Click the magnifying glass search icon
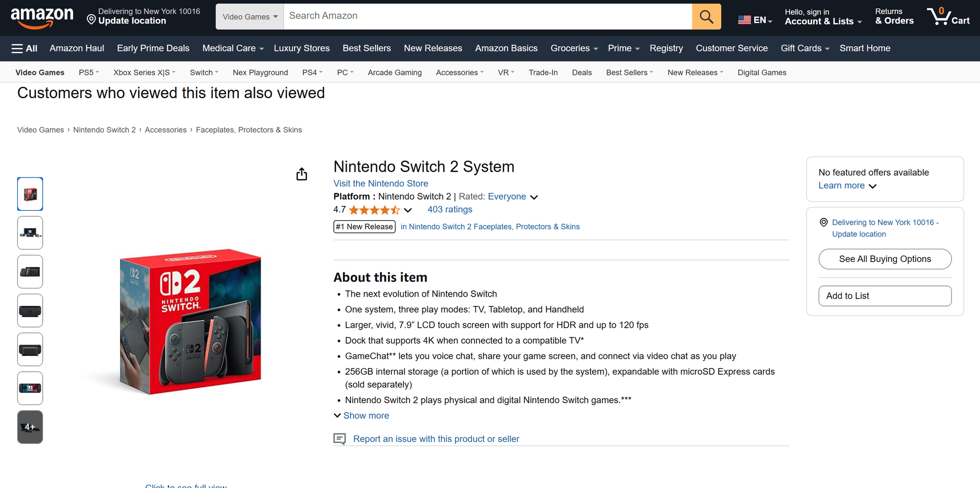 coord(706,16)
